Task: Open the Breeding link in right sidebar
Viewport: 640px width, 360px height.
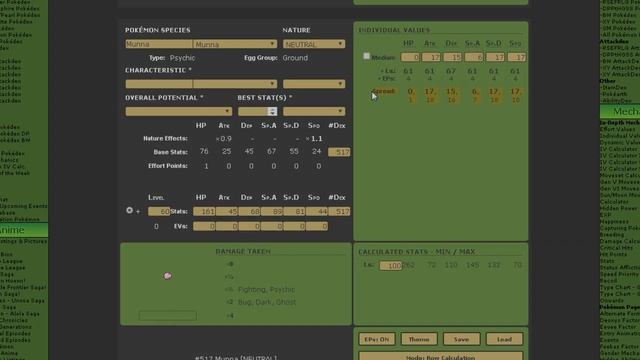Action: tap(612, 235)
